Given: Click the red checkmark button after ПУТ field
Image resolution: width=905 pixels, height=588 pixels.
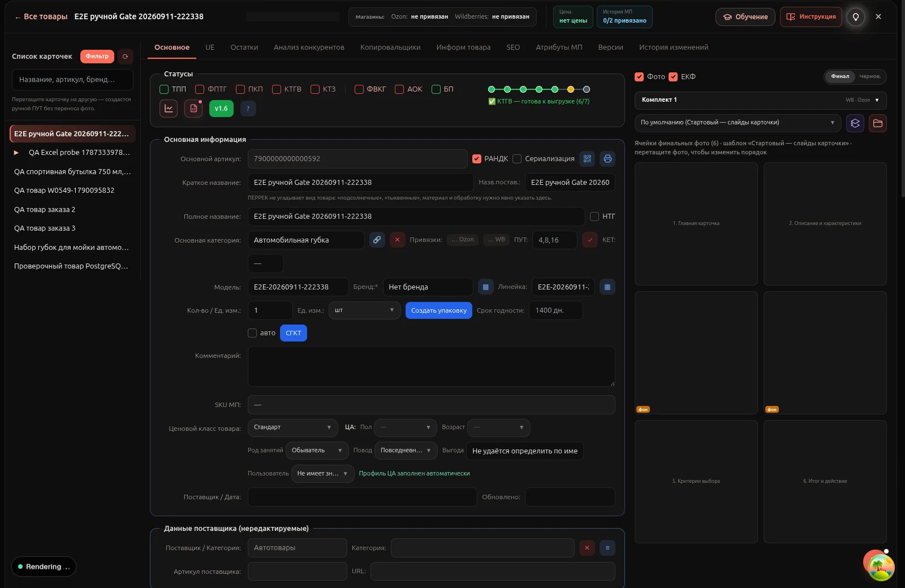Looking at the screenshot, I should click(590, 240).
